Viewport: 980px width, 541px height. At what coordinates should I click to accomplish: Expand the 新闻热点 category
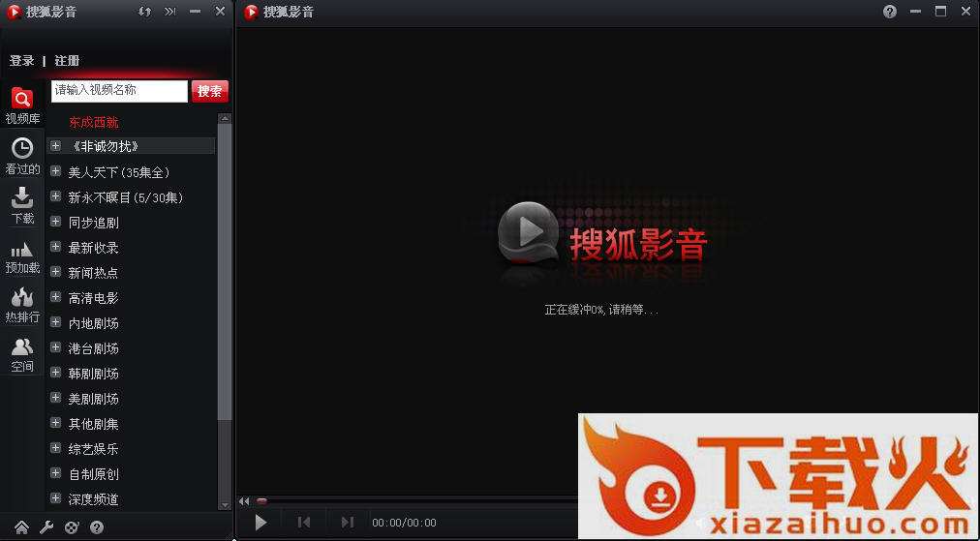(55, 272)
